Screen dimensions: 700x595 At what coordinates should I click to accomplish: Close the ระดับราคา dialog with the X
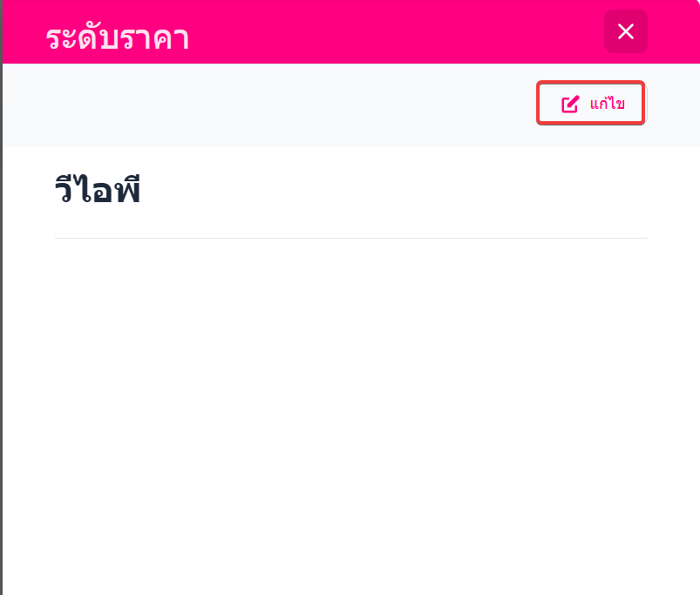pyautogui.click(x=625, y=31)
